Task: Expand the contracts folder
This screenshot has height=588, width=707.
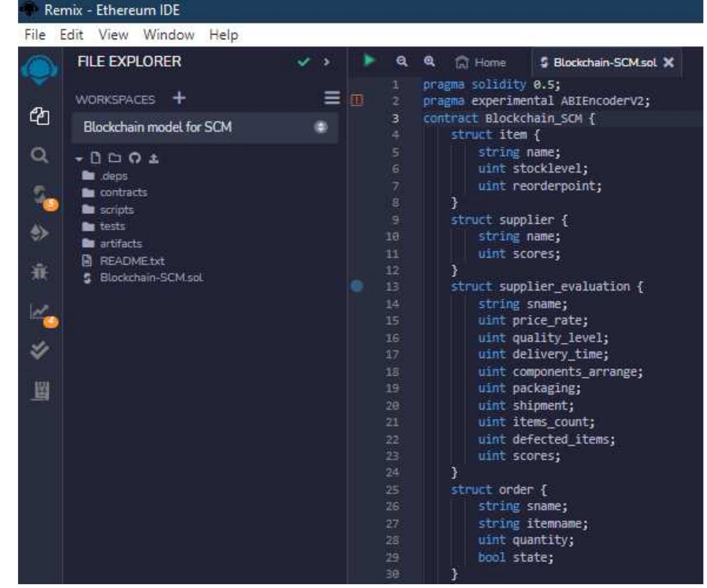Action: coord(115,193)
